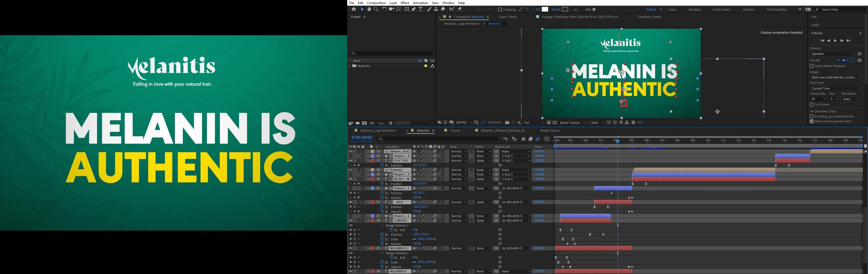Switch to Melanitis_Billboard_MockUp_01 tab
The image size is (868, 274).
click(503, 131)
